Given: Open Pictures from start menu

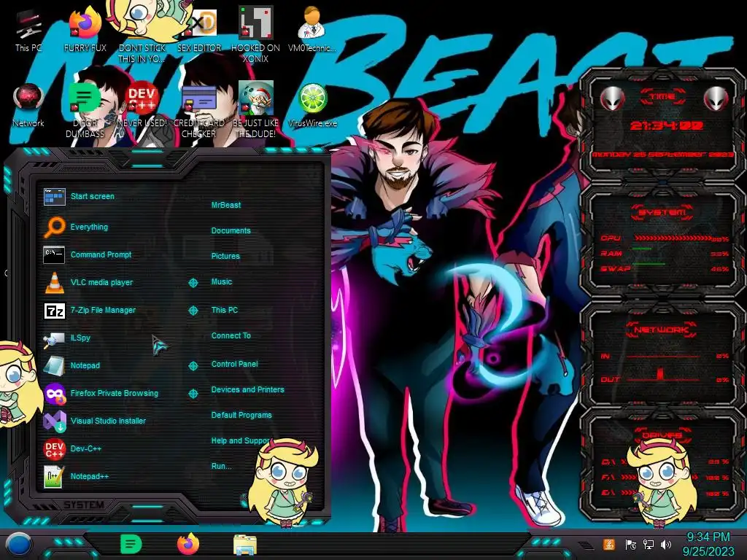Looking at the screenshot, I should 225,256.
